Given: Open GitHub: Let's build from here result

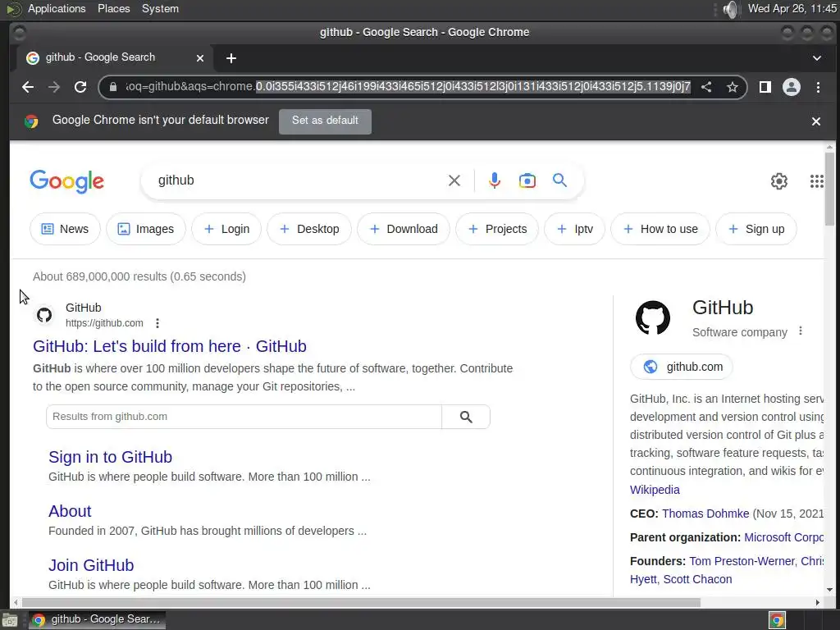Looking at the screenshot, I should pyautogui.click(x=170, y=346).
